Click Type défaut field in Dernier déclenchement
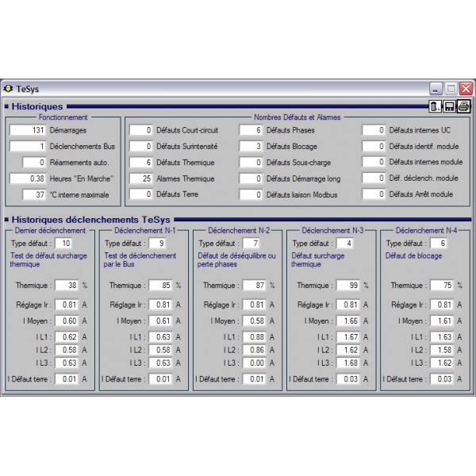This screenshot has width=476, height=476. [63, 244]
